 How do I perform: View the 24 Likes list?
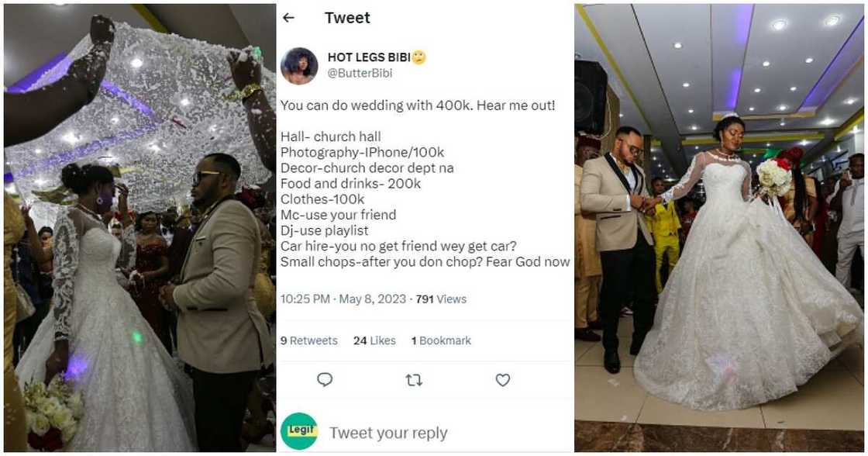(x=374, y=340)
